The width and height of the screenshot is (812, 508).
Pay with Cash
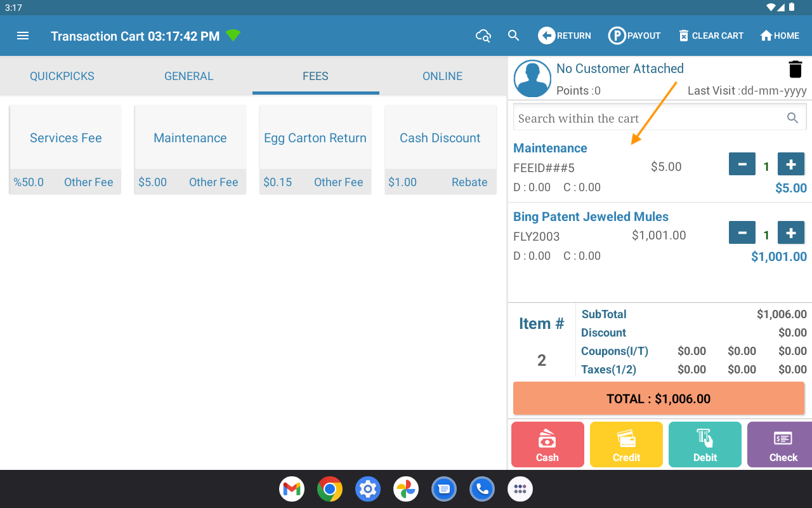547,444
